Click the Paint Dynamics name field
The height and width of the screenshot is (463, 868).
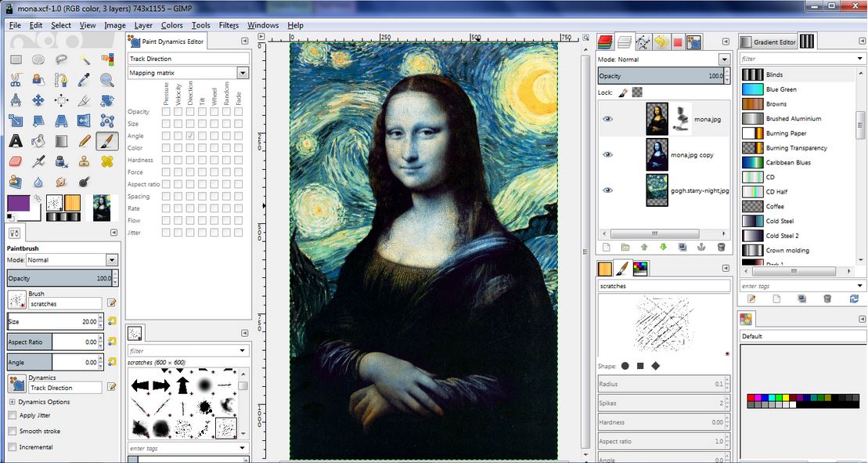(188, 59)
